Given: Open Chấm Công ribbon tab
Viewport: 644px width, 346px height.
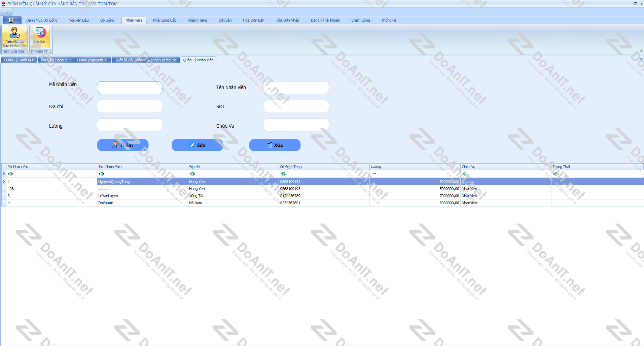Looking at the screenshot, I should click(x=361, y=20).
